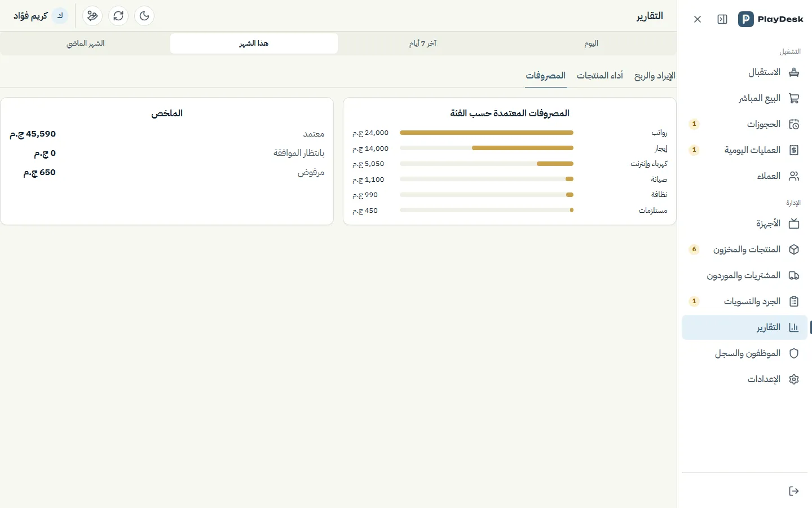Switch to the المصروفات report tab
Screen dimensions: 812x508
(546, 76)
